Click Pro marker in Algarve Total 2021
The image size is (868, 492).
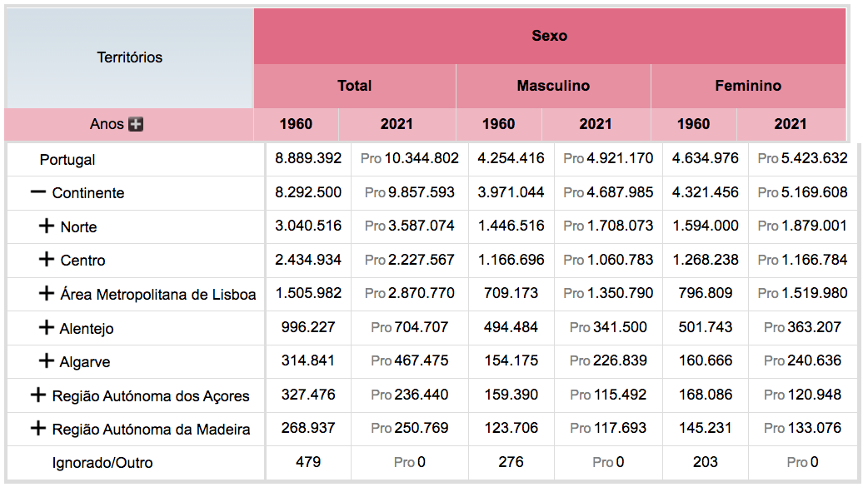381,361
